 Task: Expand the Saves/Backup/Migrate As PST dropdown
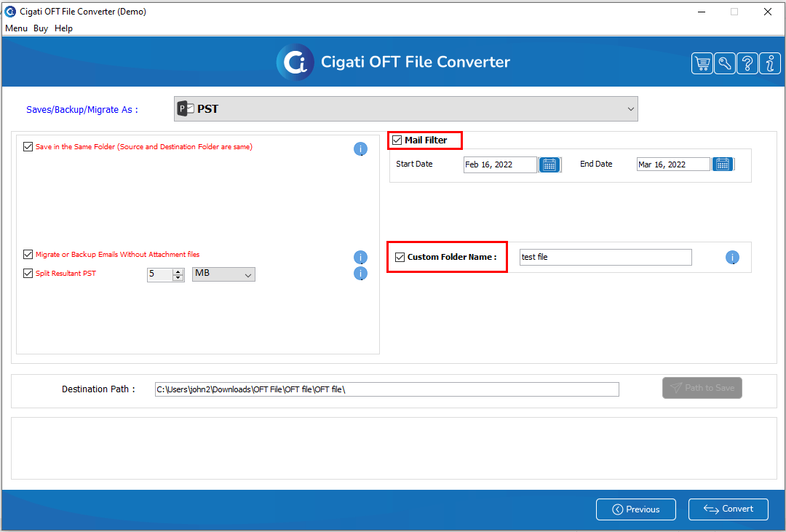[x=406, y=109]
